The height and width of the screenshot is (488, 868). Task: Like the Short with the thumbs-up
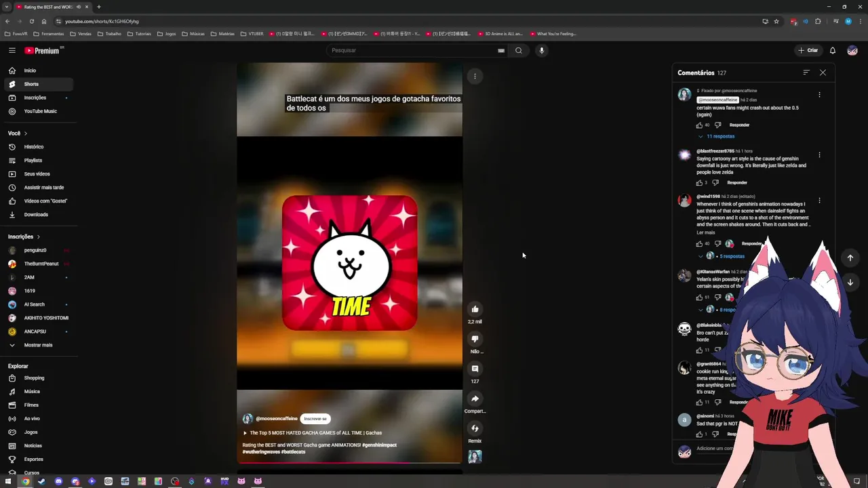tap(475, 309)
